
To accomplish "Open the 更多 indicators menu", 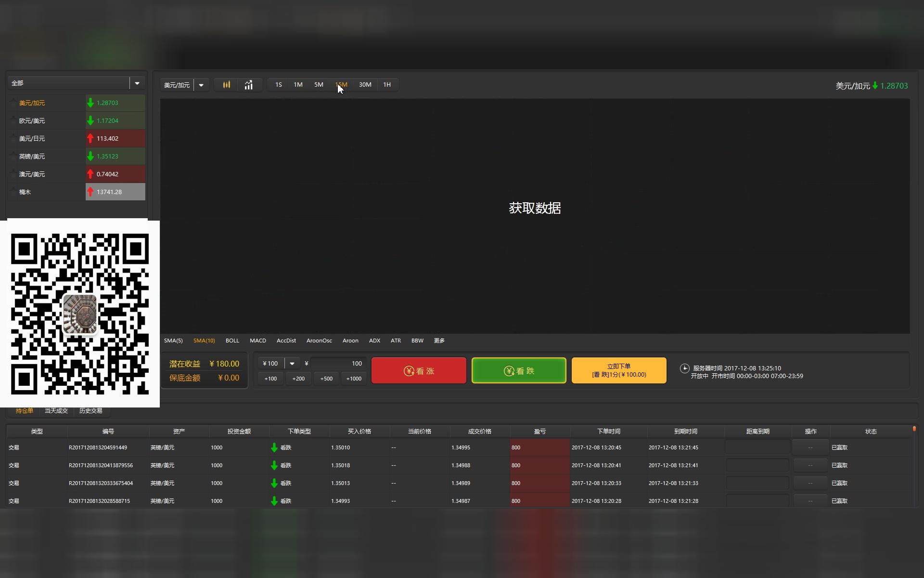I will click(439, 341).
